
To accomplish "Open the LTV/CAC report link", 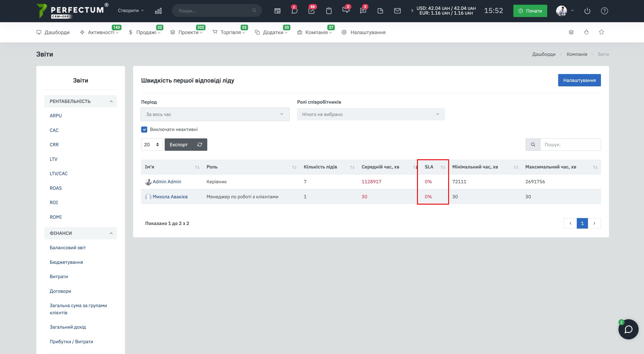I will click(58, 173).
